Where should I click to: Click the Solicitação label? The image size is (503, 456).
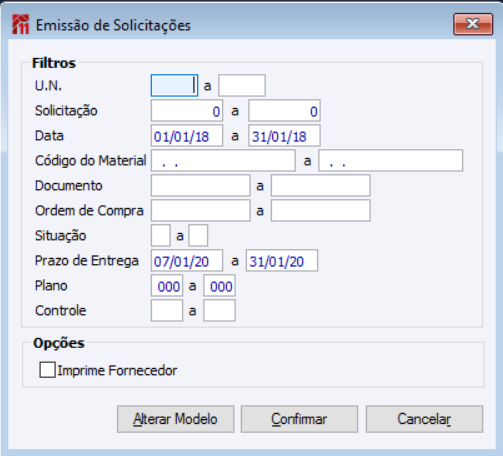coord(66,111)
